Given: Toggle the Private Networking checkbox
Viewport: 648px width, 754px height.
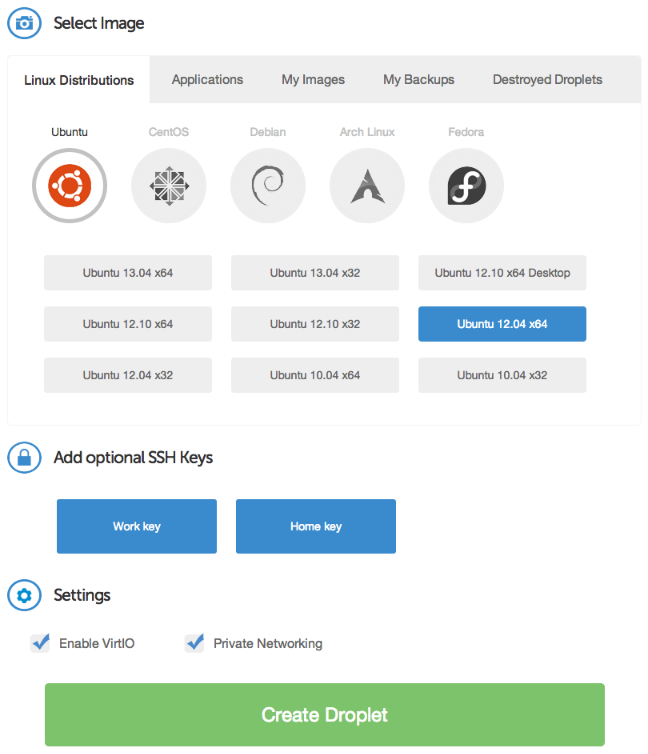Looking at the screenshot, I should [195, 643].
